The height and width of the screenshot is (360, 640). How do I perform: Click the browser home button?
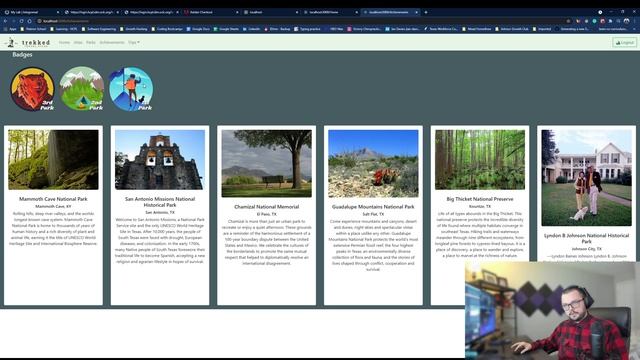tap(29, 21)
